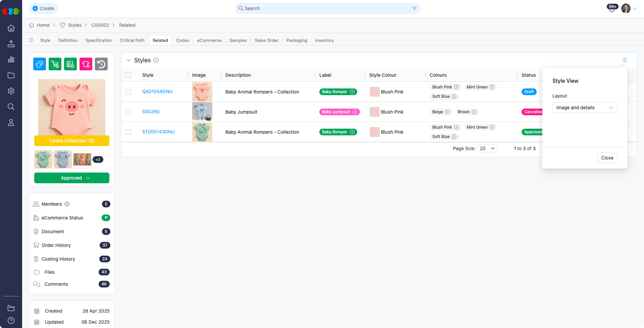Image resolution: width=644 pixels, height=328 pixels.
Task: Click the blue shirt icon button
Action: [x=40, y=64]
